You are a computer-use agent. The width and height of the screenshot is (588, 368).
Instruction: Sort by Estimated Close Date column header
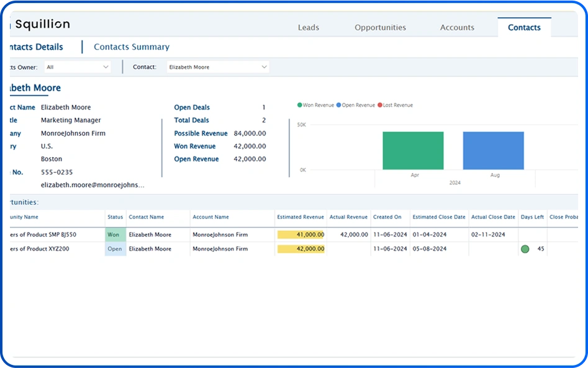coord(438,217)
